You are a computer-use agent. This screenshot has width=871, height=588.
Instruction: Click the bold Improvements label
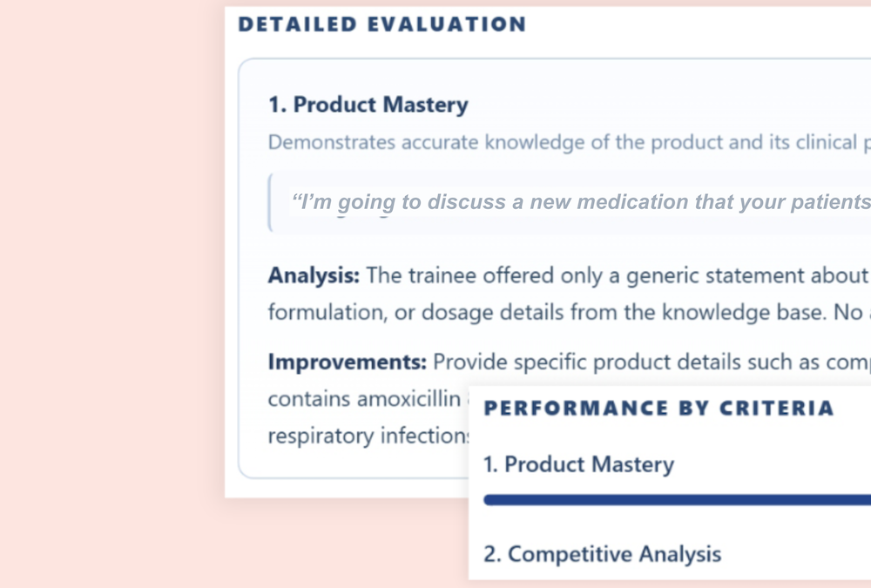coord(348,362)
